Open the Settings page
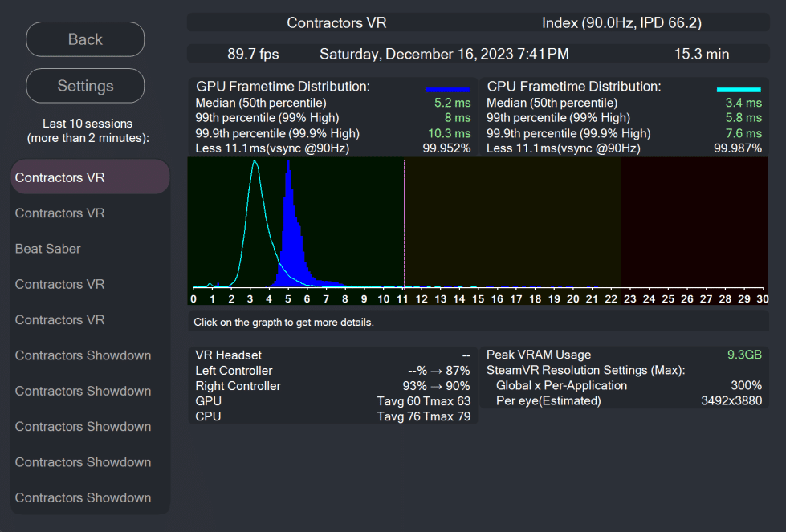Viewport: 786px width, 532px height. (x=85, y=86)
